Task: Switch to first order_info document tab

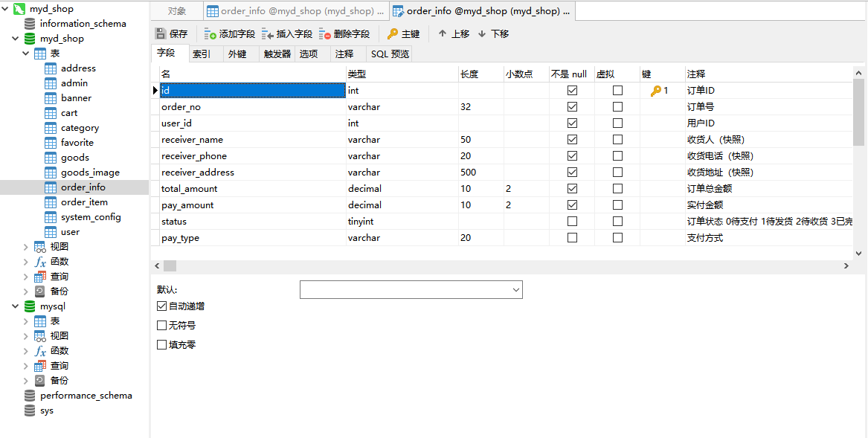Action: click(x=297, y=11)
